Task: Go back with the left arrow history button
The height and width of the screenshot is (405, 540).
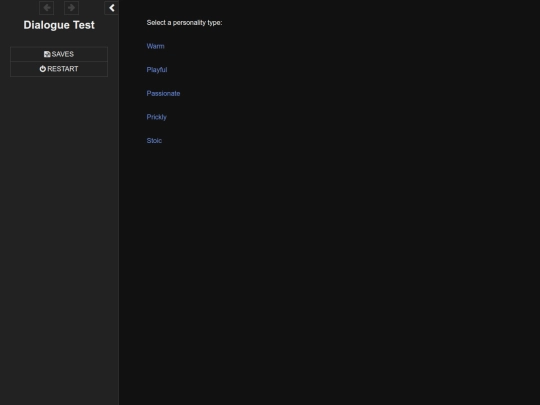Action: coord(46,8)
